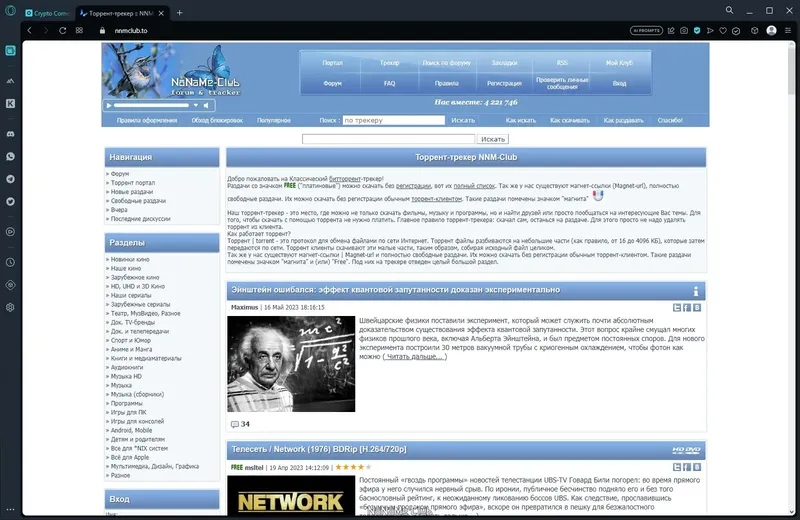The image size is (800, 520).
Task: Reload the page with the refresh icon
Action: click(62, 31)
